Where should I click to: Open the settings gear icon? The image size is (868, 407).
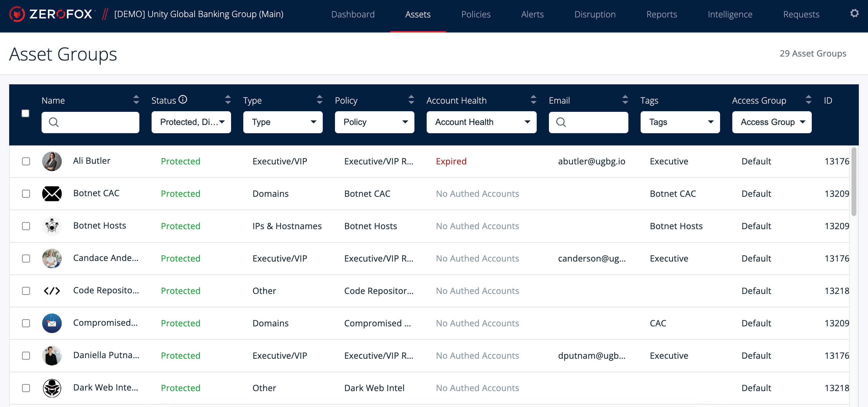pos(854,13)
